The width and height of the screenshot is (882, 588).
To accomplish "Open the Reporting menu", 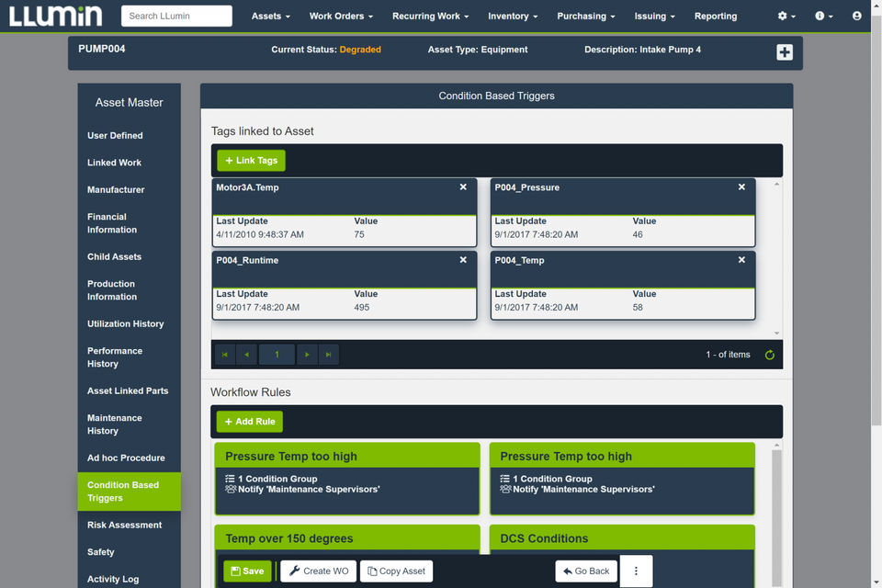I will (716, 17).
